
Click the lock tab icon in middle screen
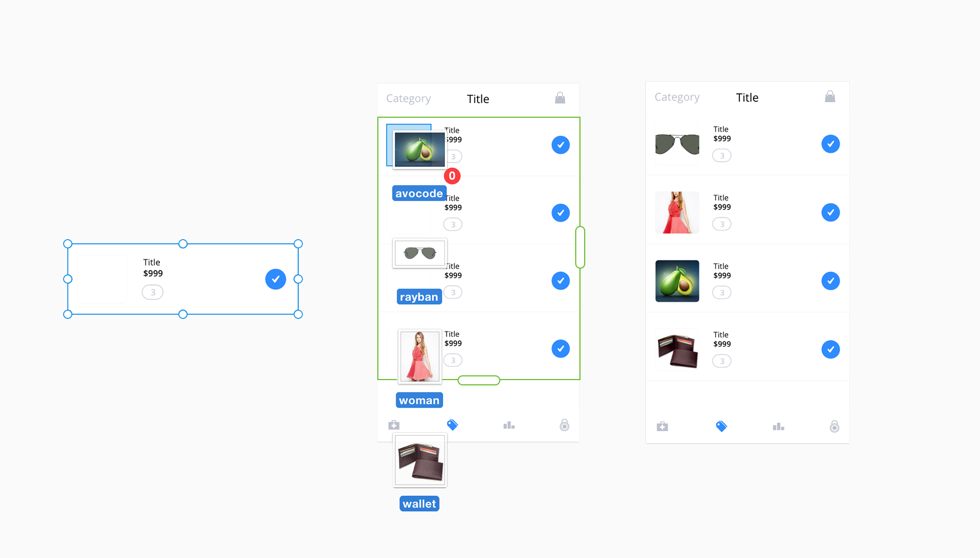(x=565, y=425)
